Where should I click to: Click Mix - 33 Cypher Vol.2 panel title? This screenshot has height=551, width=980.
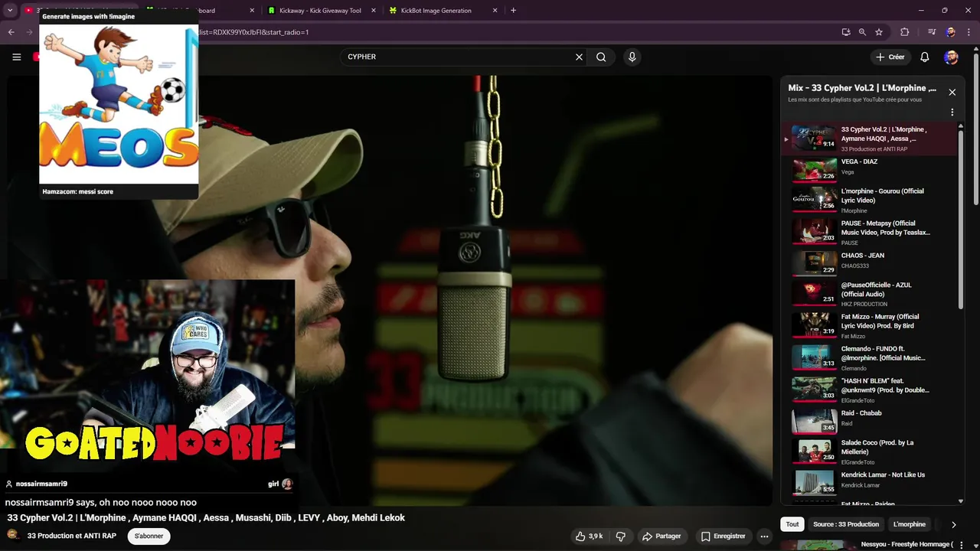(862, 88)
